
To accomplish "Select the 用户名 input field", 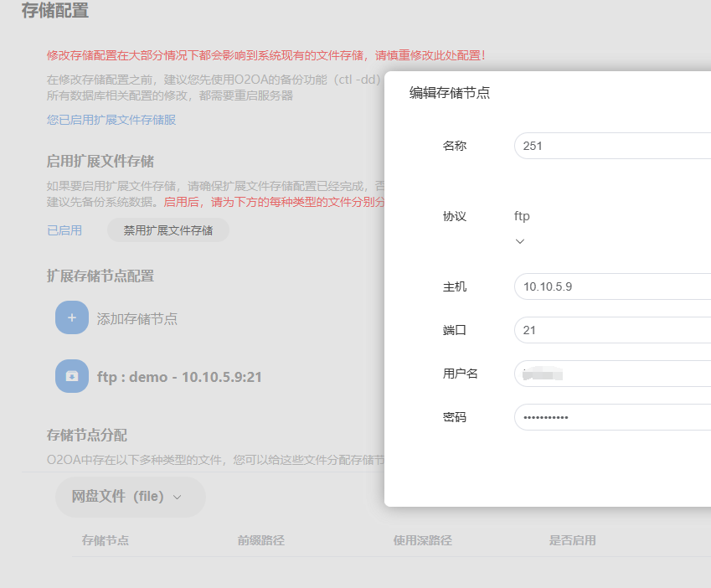I will pyautogui.click(x=611, y=374).
